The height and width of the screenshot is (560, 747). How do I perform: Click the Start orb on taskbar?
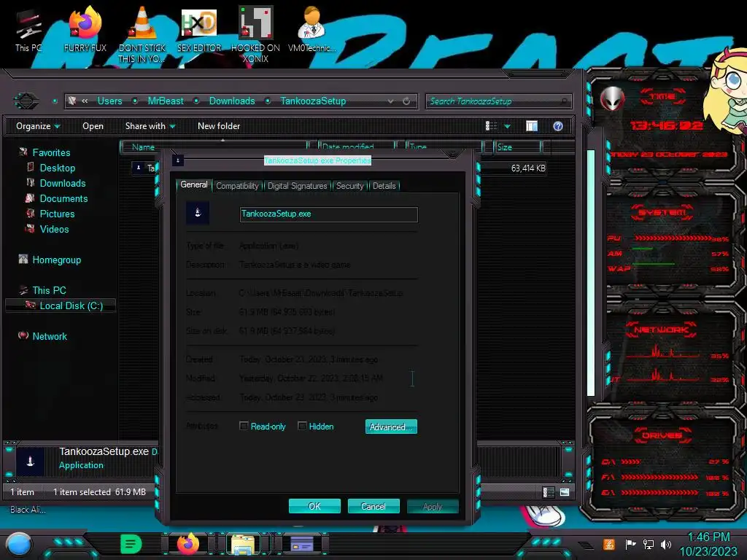[18, 544]
